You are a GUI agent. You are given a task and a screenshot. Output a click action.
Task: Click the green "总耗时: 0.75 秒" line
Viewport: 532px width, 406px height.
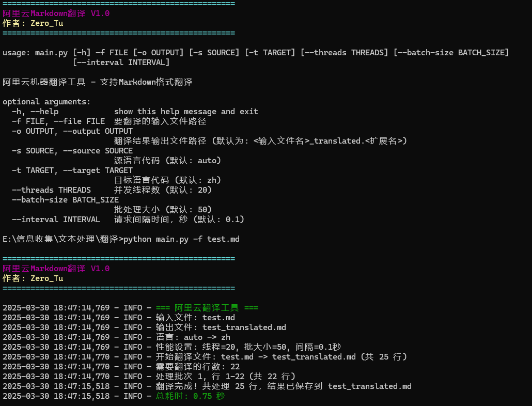(114, 397)
